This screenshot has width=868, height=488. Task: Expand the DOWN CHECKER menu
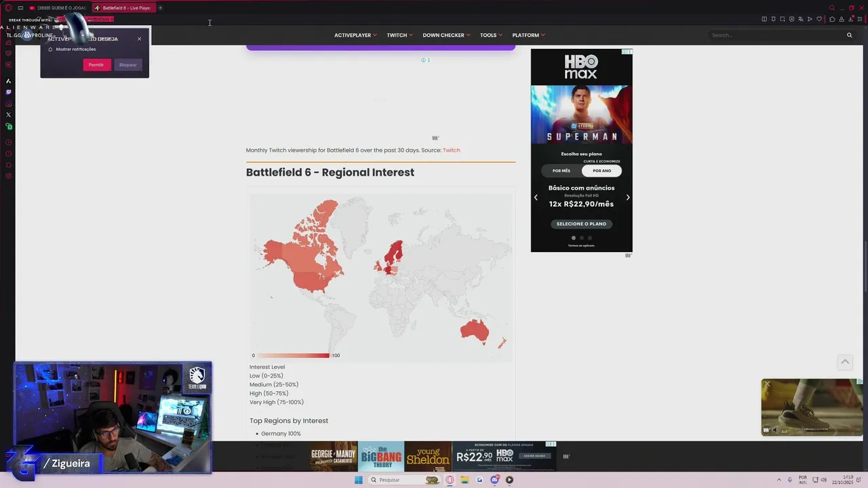tap(446, 35)
